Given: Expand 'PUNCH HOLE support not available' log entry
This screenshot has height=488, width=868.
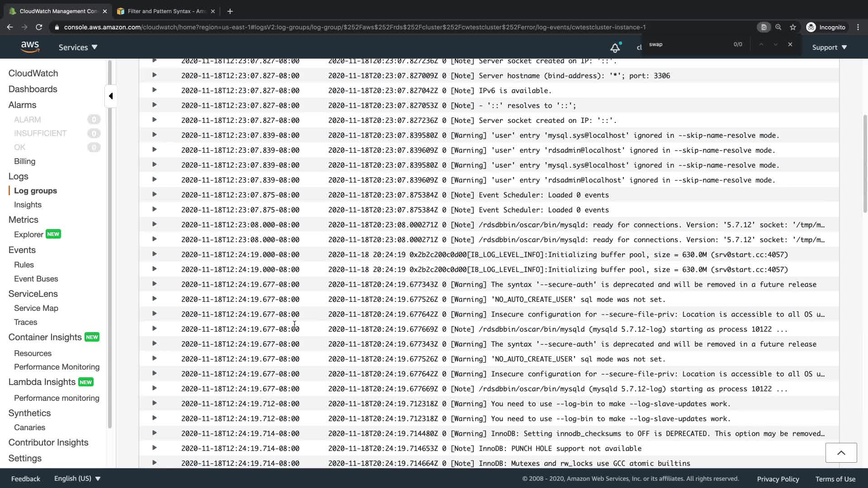Looking at the screenshot, I should pos(154,448).
